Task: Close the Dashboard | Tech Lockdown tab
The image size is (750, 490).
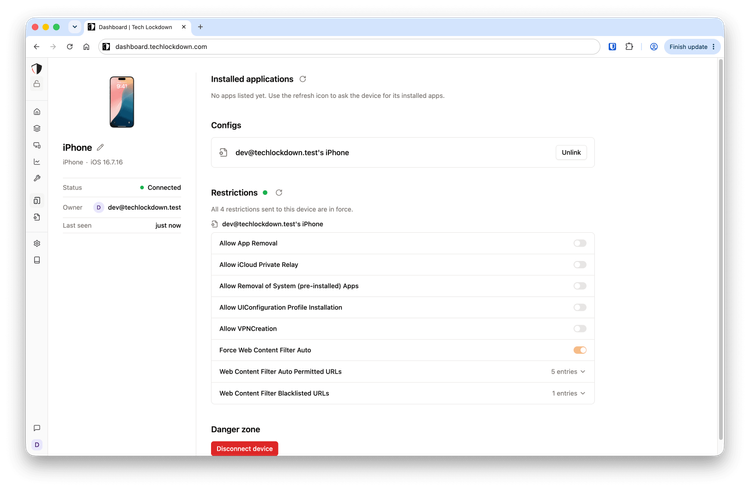Action: point(184,27)
